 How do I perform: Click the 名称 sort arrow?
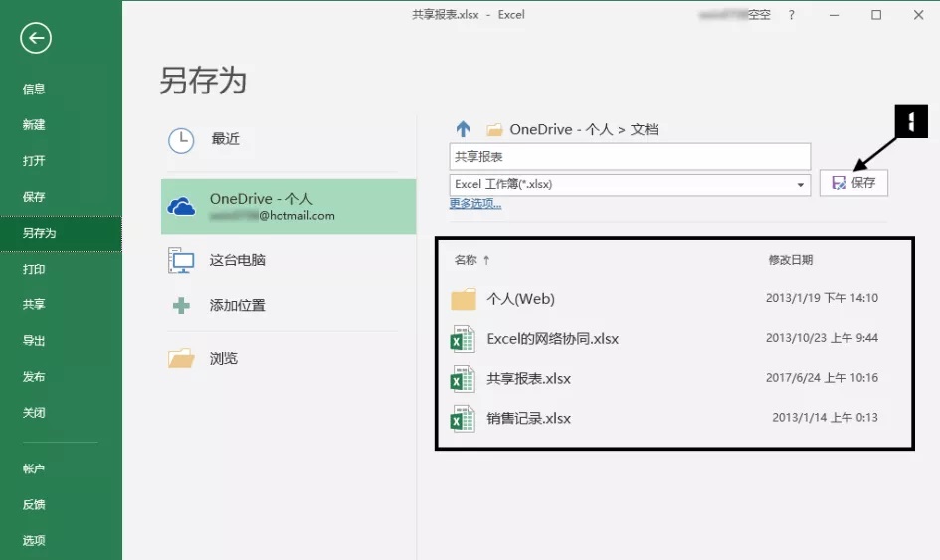point(486,260)
